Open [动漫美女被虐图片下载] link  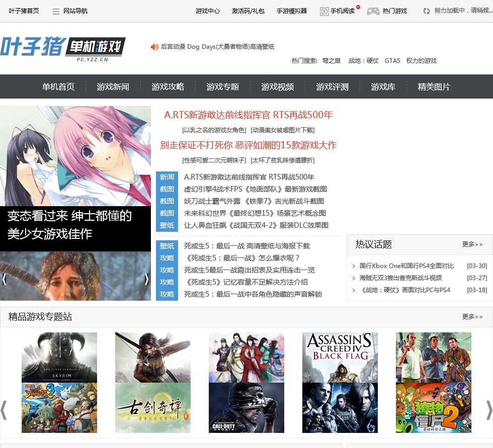pyautogui.click(x=283, y=130)
